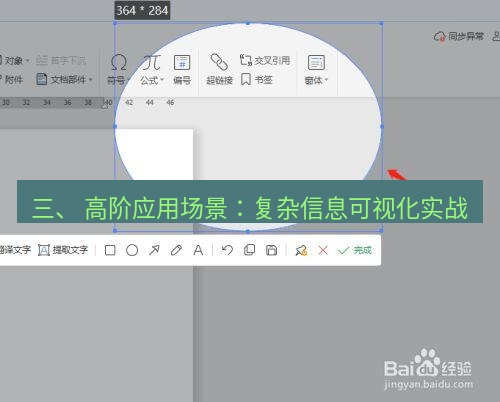Click the size label '364 * 284'
The height and width of the screenshot is (402, 500).
[142, 10]
